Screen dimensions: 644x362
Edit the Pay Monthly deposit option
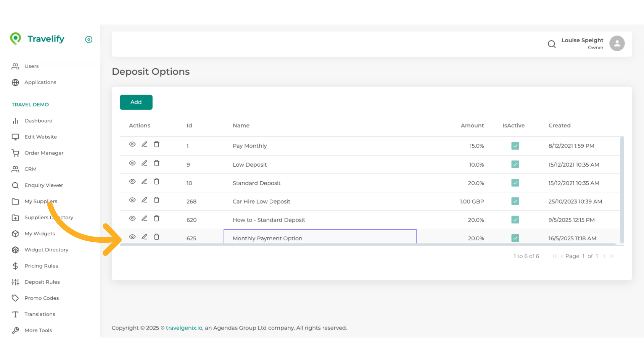pyautogui.click(x=144, y=144)
